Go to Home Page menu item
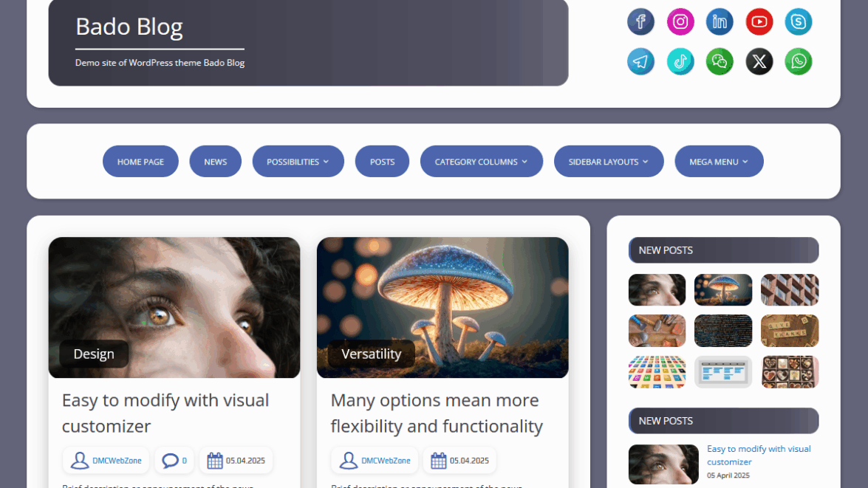868x488 pixels. tap(140, 162)
